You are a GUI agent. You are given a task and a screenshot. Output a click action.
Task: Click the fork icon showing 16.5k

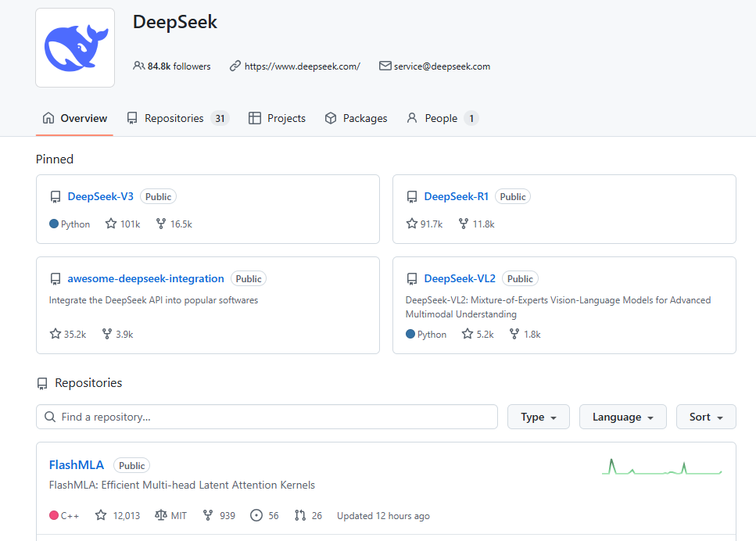pos(161,224)
